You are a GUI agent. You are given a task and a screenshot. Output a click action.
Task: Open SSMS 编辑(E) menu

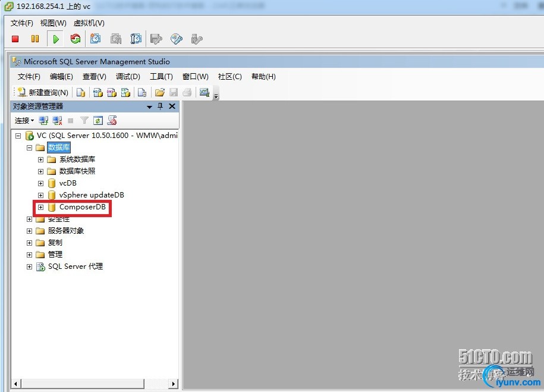click(61, 76)
